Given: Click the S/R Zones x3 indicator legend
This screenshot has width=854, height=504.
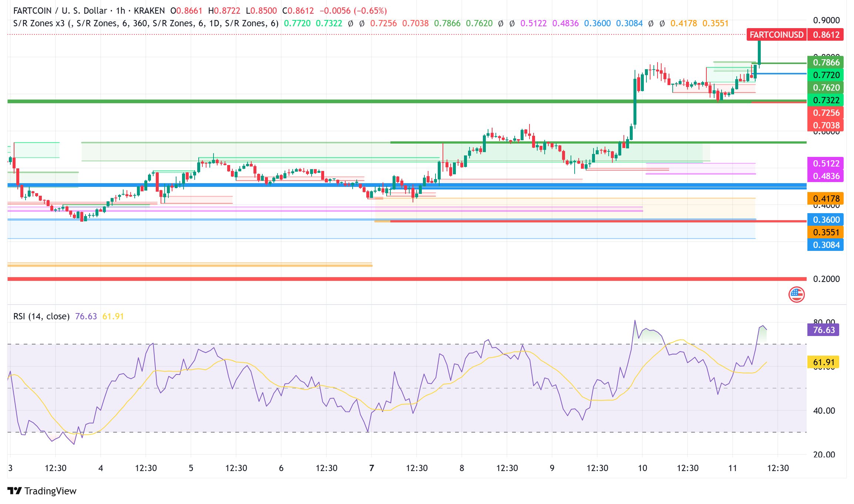Looking at the screenshot, I should tap(146, 23).
